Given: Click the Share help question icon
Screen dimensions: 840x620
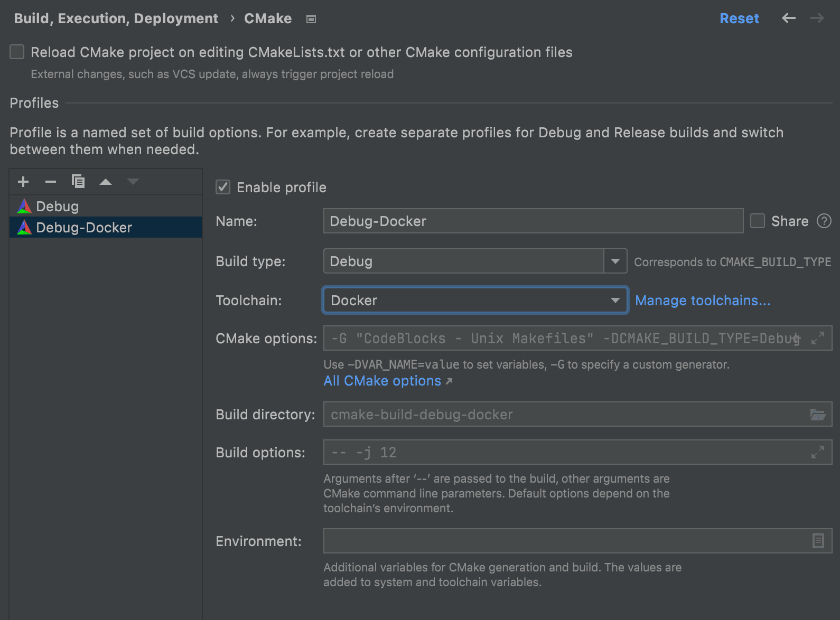Looking at the screenshot, I should 824,221.
